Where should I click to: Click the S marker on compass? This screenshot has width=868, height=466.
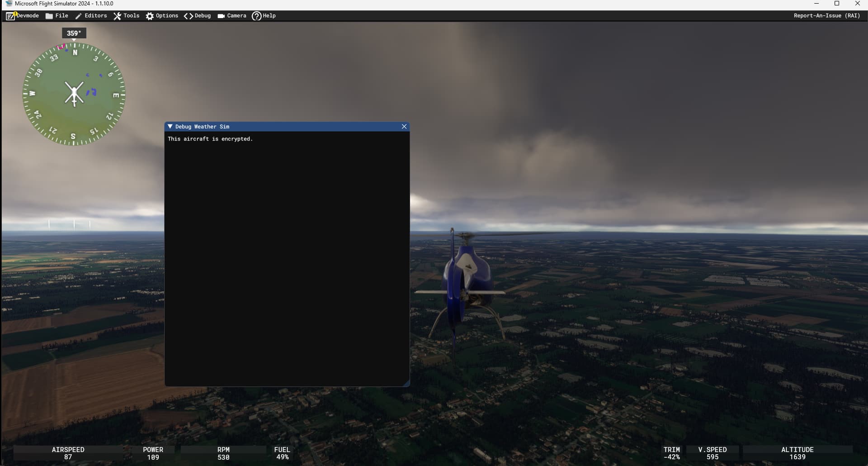73,136
